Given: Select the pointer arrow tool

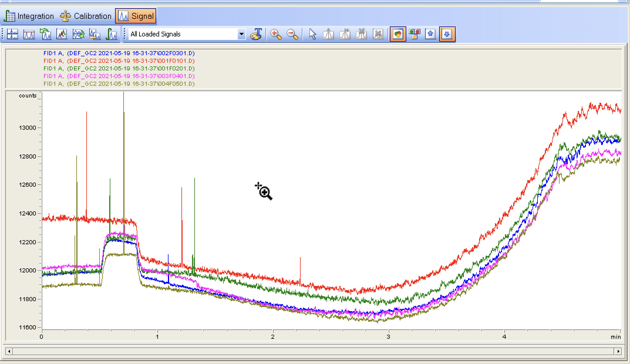Looking at the screenshot, I should 313,34.
